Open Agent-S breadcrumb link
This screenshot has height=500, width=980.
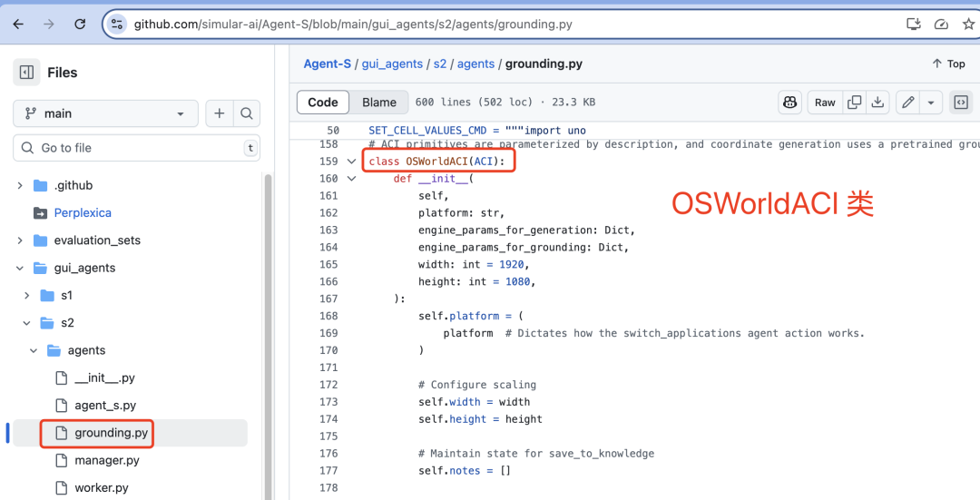(328, 64)
